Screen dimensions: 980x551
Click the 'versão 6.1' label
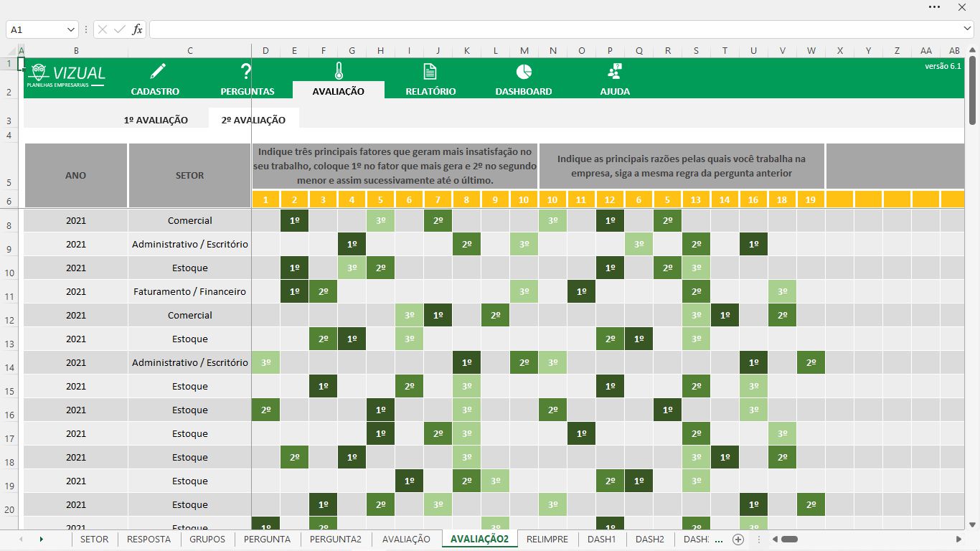943,66
